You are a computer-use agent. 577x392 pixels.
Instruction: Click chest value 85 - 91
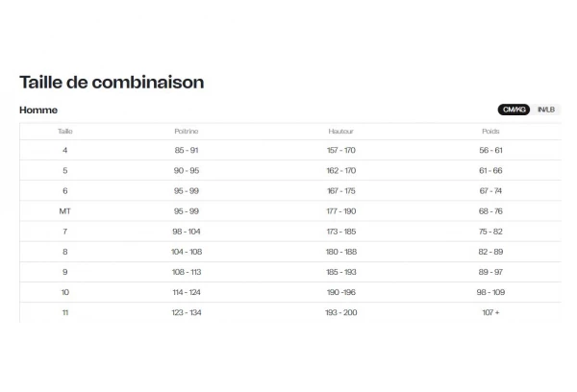(187, 151)
